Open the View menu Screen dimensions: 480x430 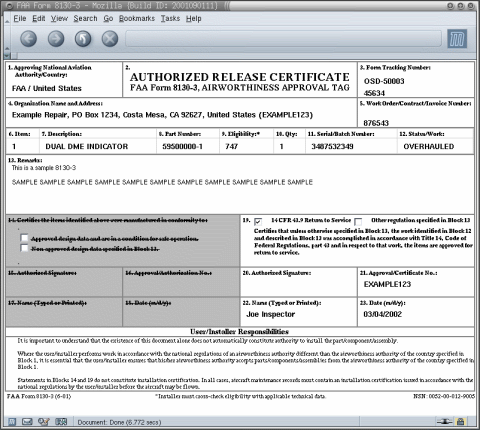pos(59,19)
